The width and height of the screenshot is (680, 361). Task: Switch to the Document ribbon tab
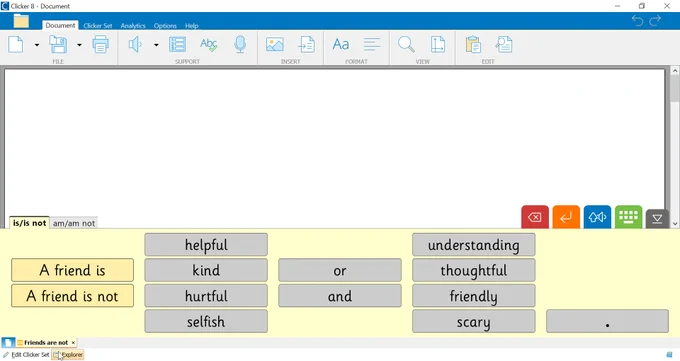[60, 26]
